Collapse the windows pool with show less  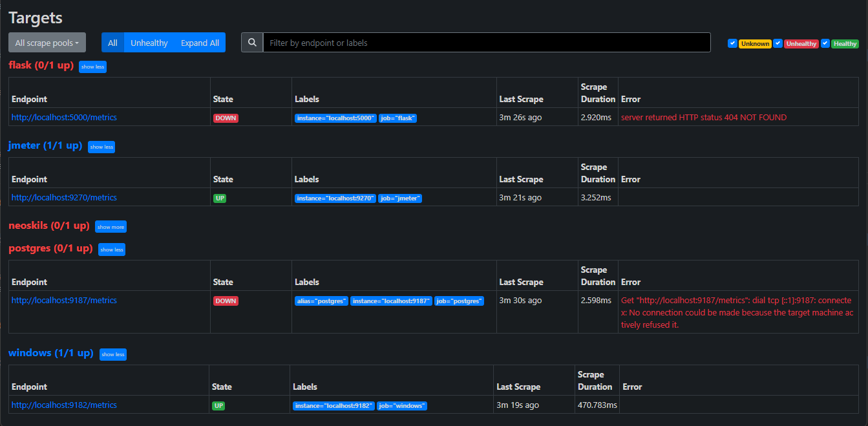click(x=112, y=354)
